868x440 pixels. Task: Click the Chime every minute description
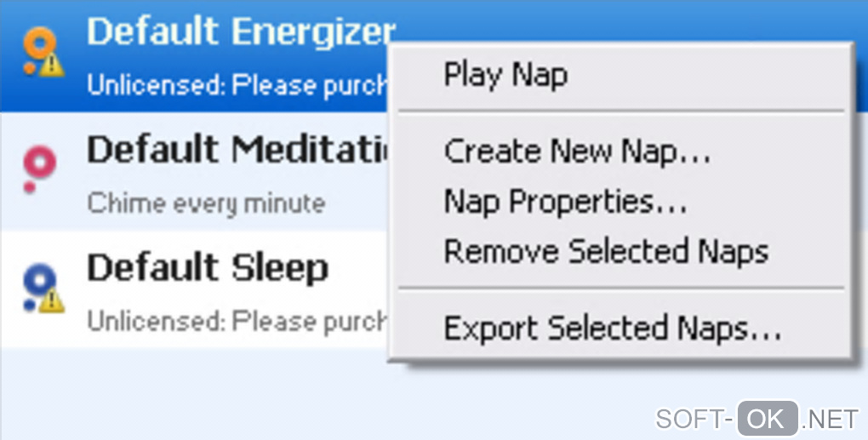pos(206,204)
